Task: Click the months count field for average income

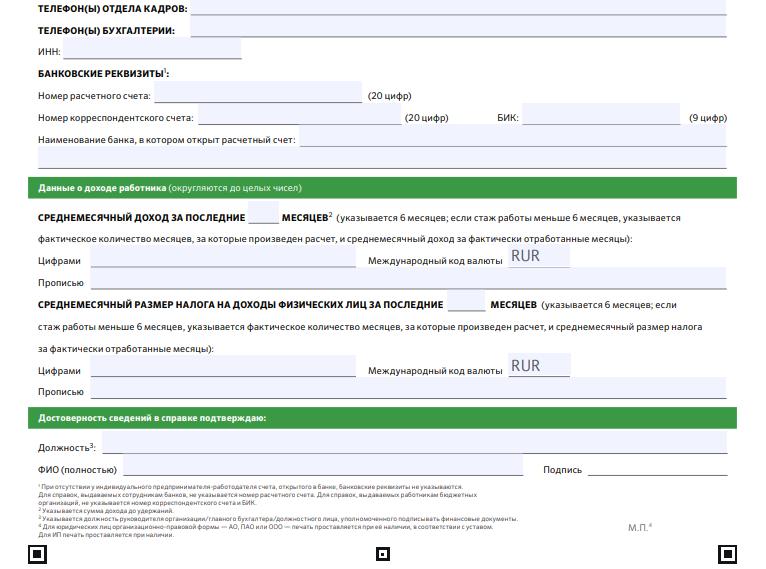Action: (263, 213)
